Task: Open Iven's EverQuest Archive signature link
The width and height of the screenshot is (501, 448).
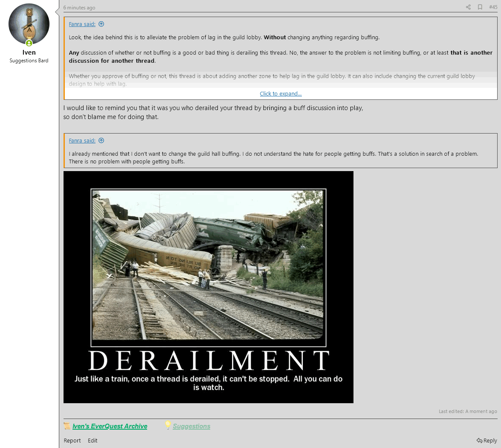Action: coord(110,426)
